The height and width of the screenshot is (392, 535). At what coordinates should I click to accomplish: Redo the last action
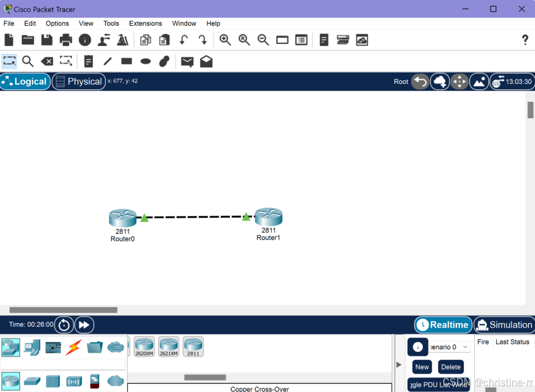pyautogui.click(x=203, y=40)
